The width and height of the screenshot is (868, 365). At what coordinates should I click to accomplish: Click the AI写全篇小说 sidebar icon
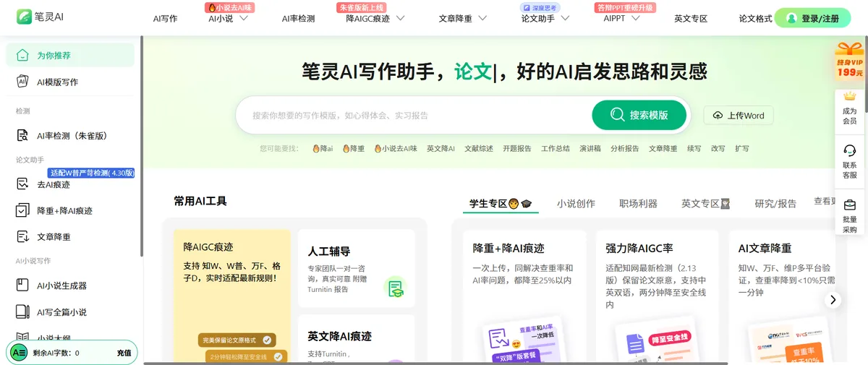coord(22,312)
